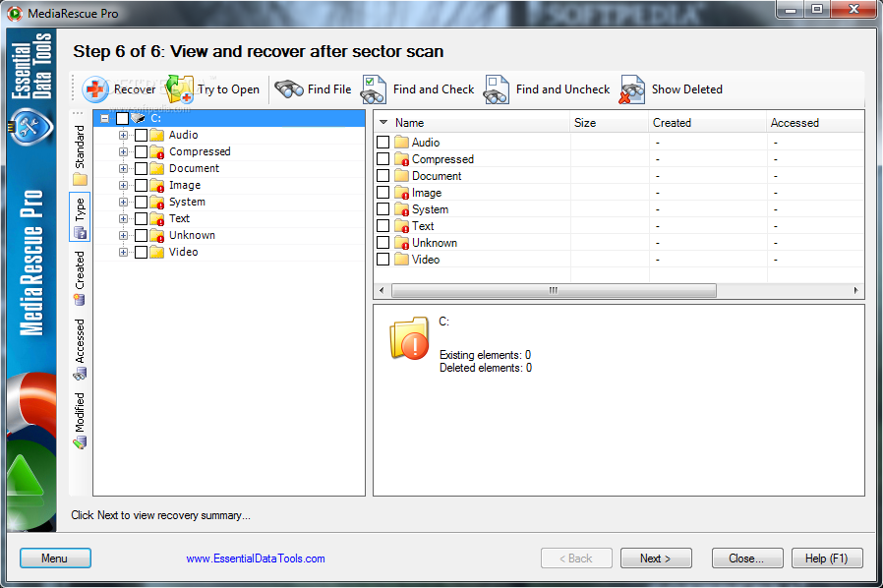
Task: Check the System checkbox in file list
Action: point(383,209)
